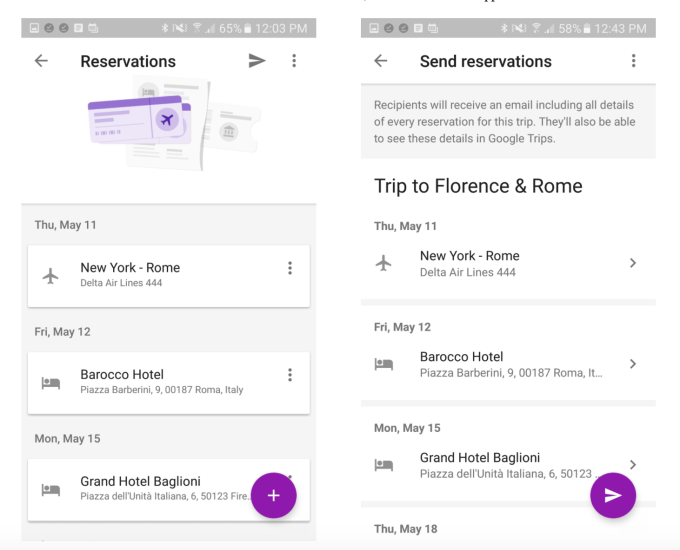The height and width of the screenshot is (550, 680).
Task: Expand Barocco Hotel details chevron
Action: 633,364
